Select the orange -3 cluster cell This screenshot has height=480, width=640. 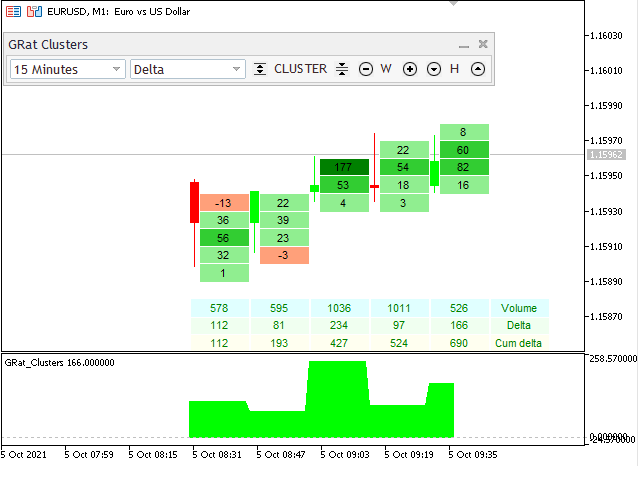(284, 256)
